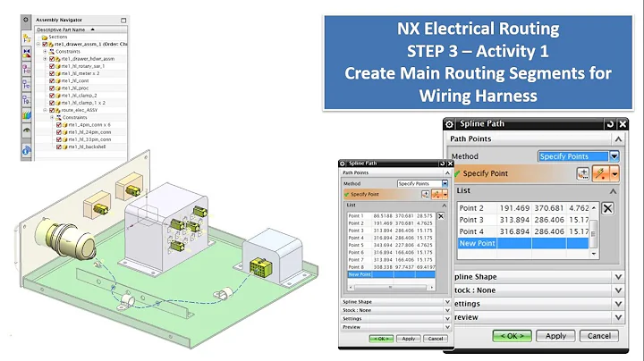Collapse Path Points section in large Spline Path
The width and height of the screenshot is (644, 361).
[x=618, y=139]
